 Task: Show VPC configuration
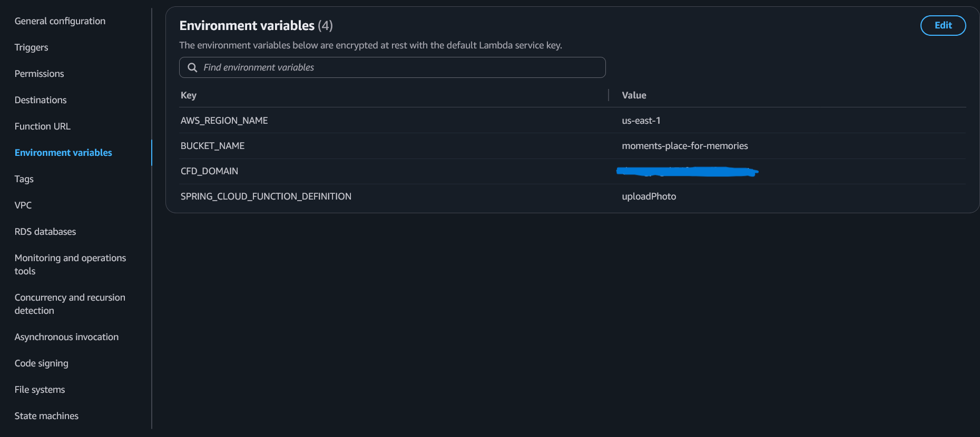(x=23, y=205)
